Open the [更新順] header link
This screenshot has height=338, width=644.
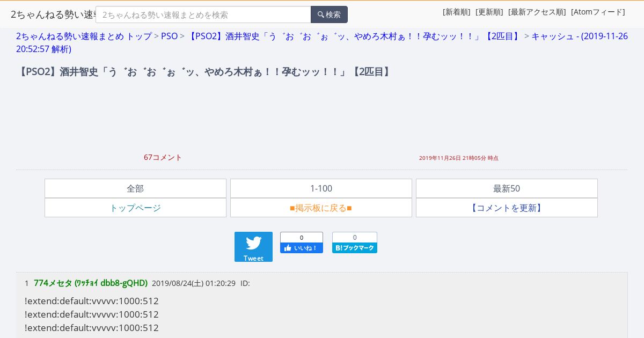[489, 12]
